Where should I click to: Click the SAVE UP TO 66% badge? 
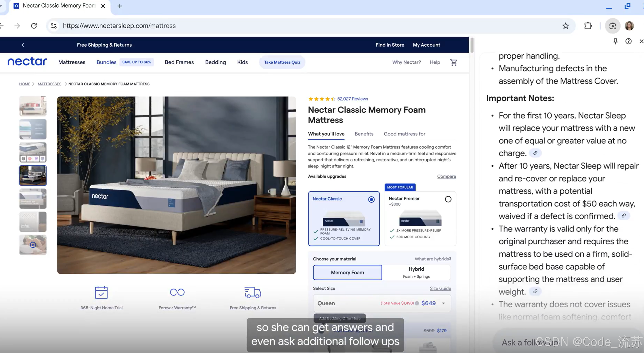[136, 62]
